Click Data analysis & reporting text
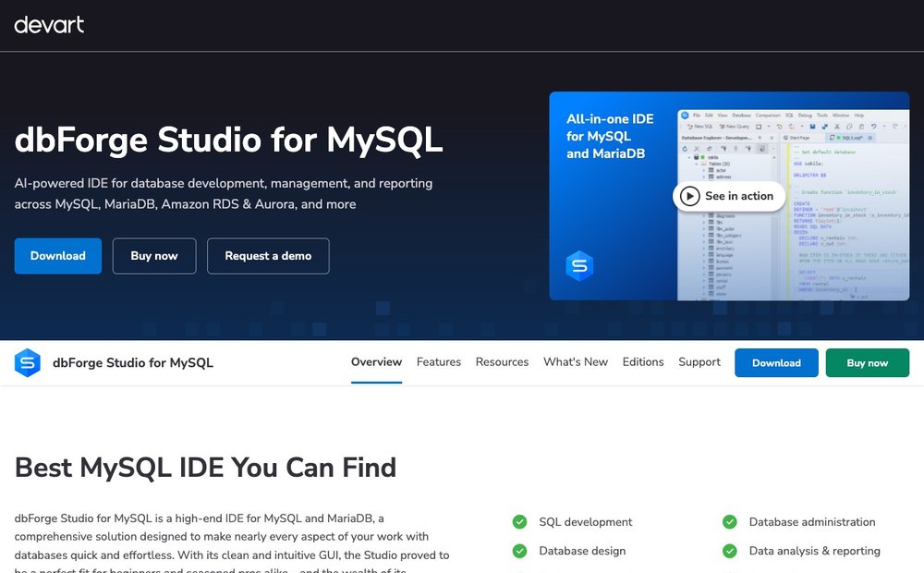Viewport: 924px width, 573px height. (814, 551)
